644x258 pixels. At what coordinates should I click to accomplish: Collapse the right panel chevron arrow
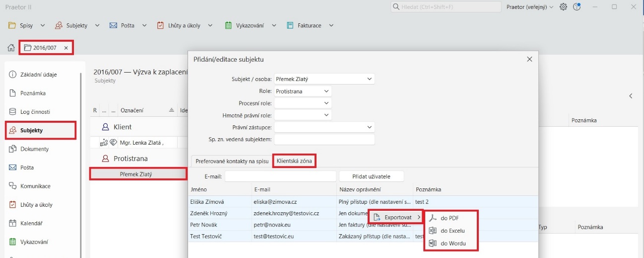point(631,96)
